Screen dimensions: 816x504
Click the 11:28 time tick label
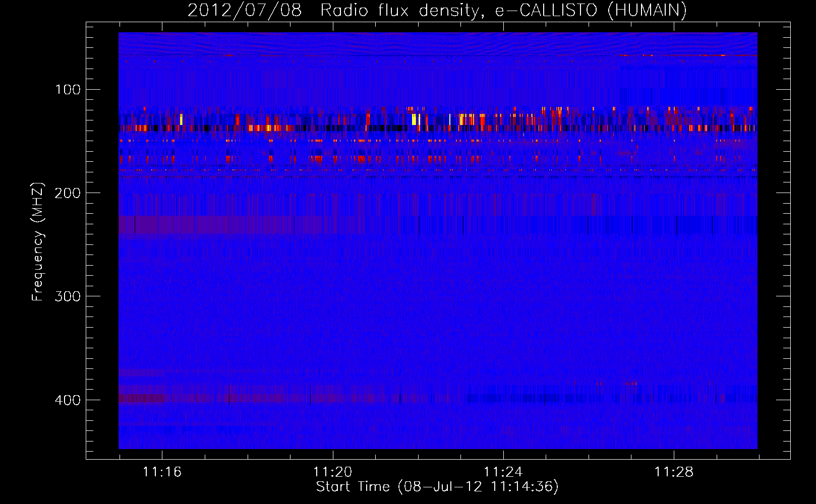(x=674, y=472)
